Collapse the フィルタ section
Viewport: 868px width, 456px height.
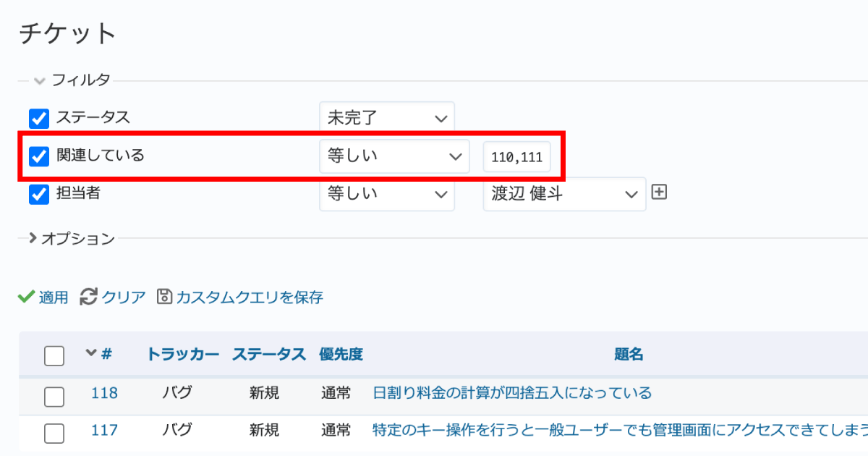pyautogui.click(x=72, y=80)
